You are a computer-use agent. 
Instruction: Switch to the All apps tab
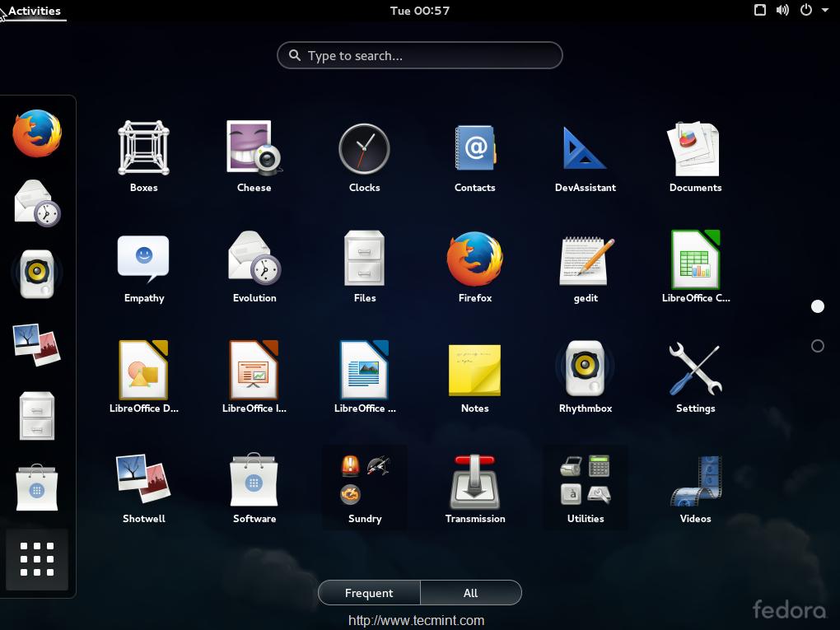470,593
